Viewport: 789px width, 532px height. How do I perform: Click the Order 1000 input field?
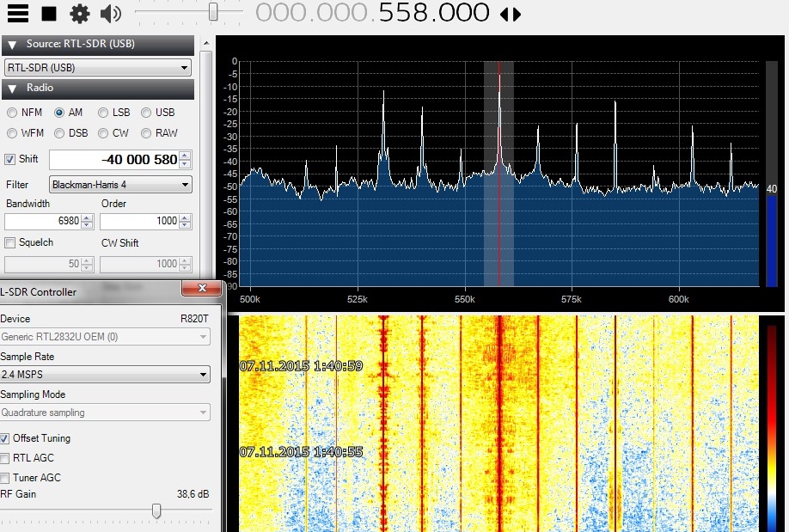point(139,221)
